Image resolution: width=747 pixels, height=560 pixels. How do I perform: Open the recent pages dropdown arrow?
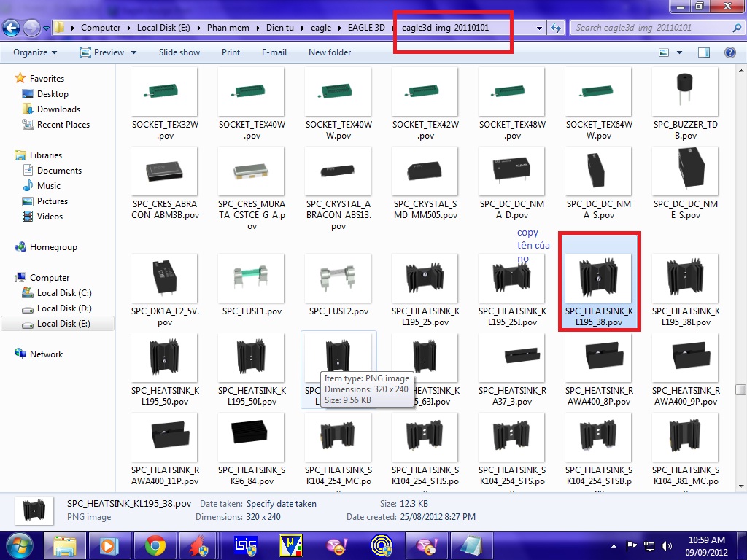[x=46, y=28]
